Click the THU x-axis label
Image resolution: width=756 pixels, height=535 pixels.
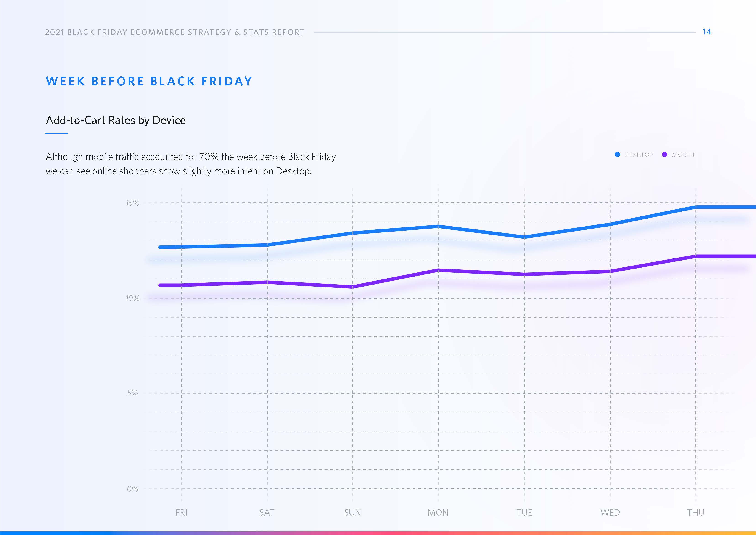(695, 513)
